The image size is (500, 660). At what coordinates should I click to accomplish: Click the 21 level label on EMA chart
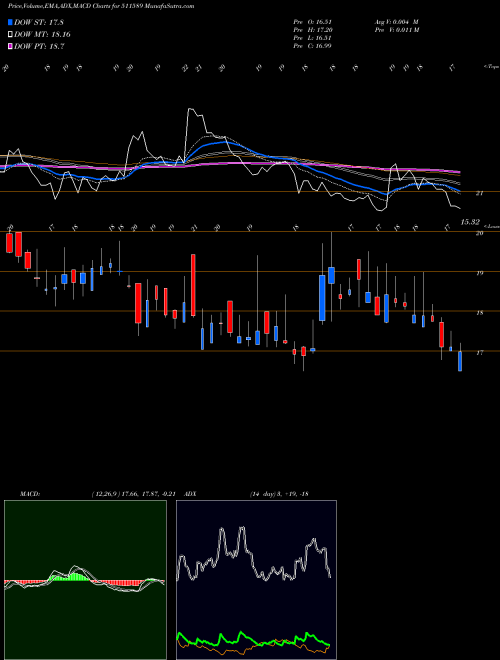479,193
